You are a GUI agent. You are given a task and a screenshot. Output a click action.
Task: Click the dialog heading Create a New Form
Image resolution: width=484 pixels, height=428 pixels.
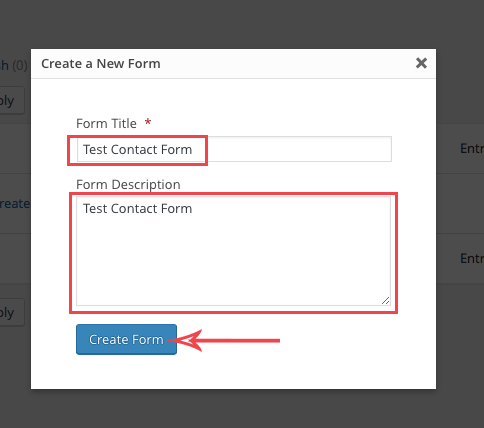[101, 64]
